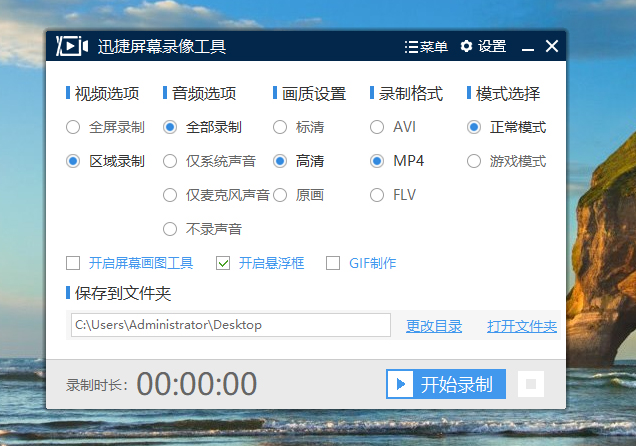Select 不录声音 to disable audio

pos(202,229)
